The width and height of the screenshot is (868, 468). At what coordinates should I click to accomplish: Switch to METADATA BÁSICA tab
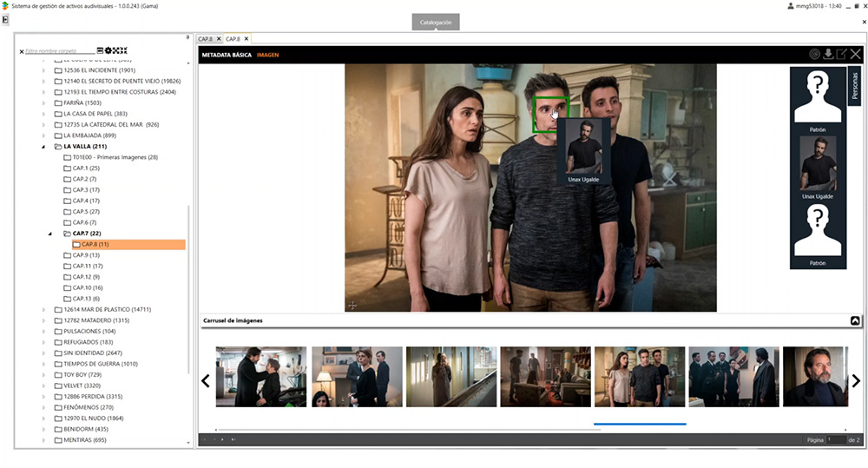click(227, 55)
